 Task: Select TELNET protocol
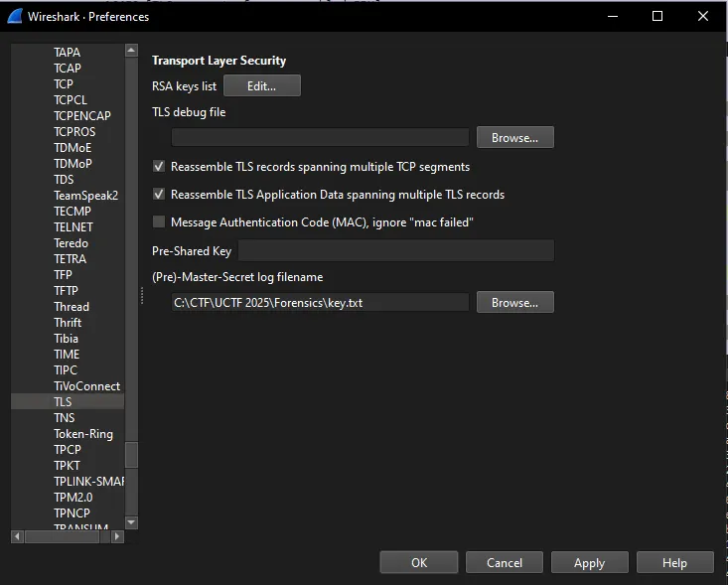click(x=73, y=227)
